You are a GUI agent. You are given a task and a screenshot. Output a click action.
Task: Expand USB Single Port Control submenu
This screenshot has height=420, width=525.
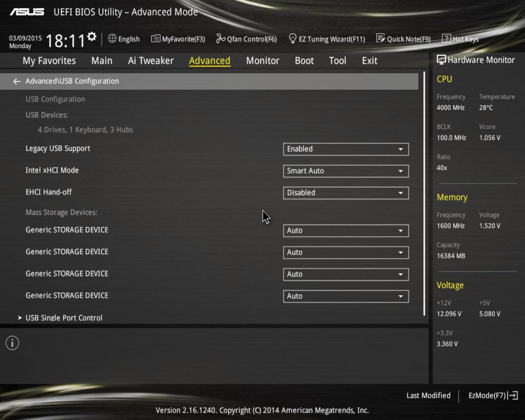click(x=64, y=317)
